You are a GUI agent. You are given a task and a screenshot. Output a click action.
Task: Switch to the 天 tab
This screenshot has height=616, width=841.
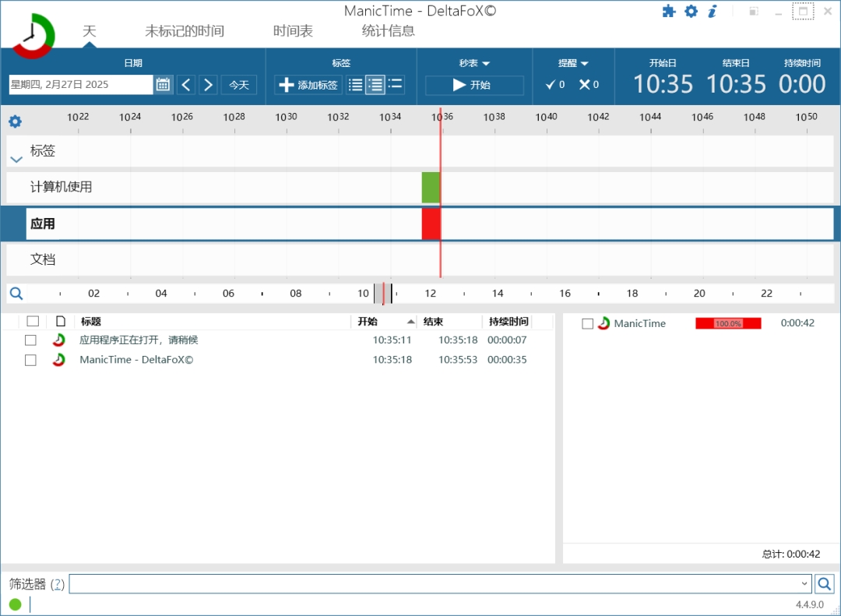(89, 30)
